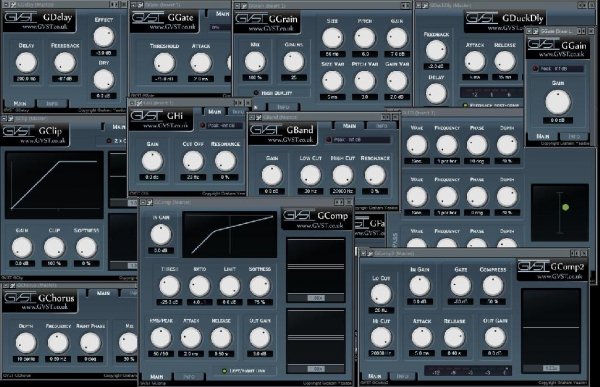Click the In Gain knob in GComp
The width and height of the screenshot is (600, 387).
click(161, 235)
